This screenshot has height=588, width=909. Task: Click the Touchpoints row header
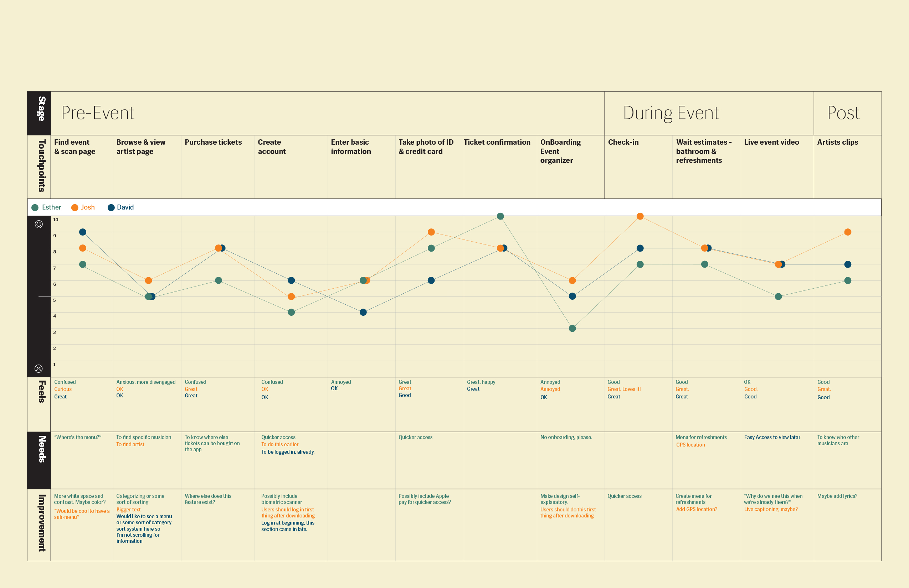click(x=41, y=166)
